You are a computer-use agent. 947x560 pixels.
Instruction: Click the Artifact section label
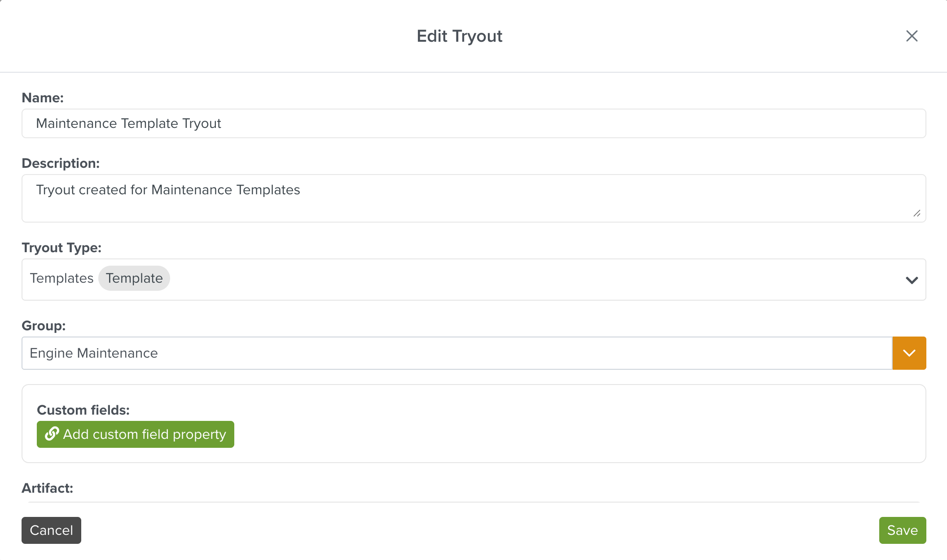click(x=47, y=488)
